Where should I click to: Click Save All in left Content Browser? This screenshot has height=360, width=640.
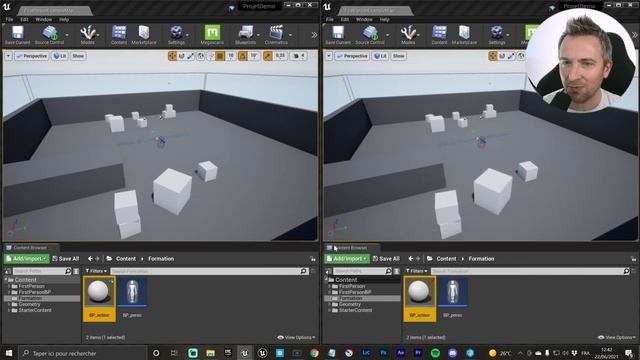[66, 259]
